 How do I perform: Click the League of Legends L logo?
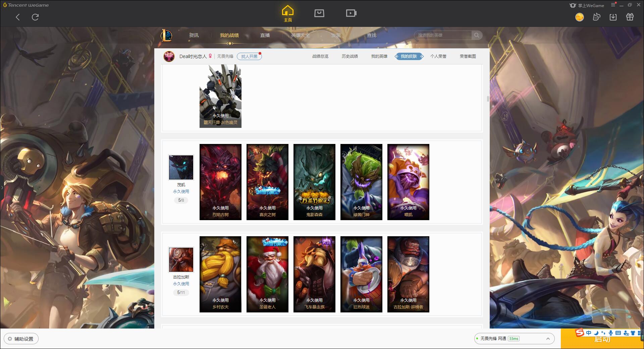click(x=166, y=35)
